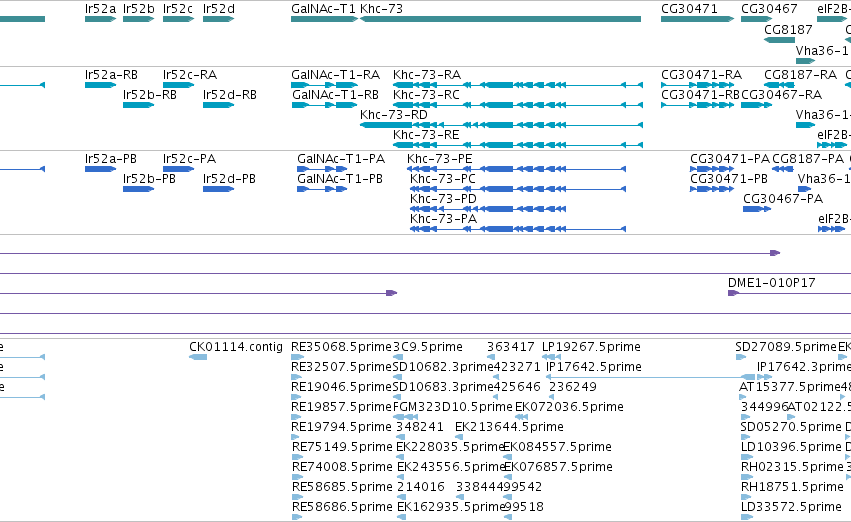The height and width of the screenshot is (522, 851).
Task: Click the RH18751.5prime label
Action: [792, 487]
